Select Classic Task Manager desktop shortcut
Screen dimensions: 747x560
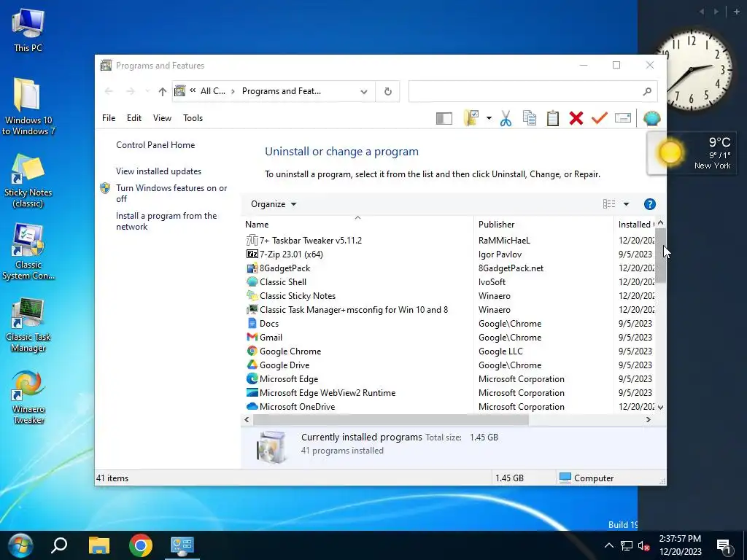28,325
